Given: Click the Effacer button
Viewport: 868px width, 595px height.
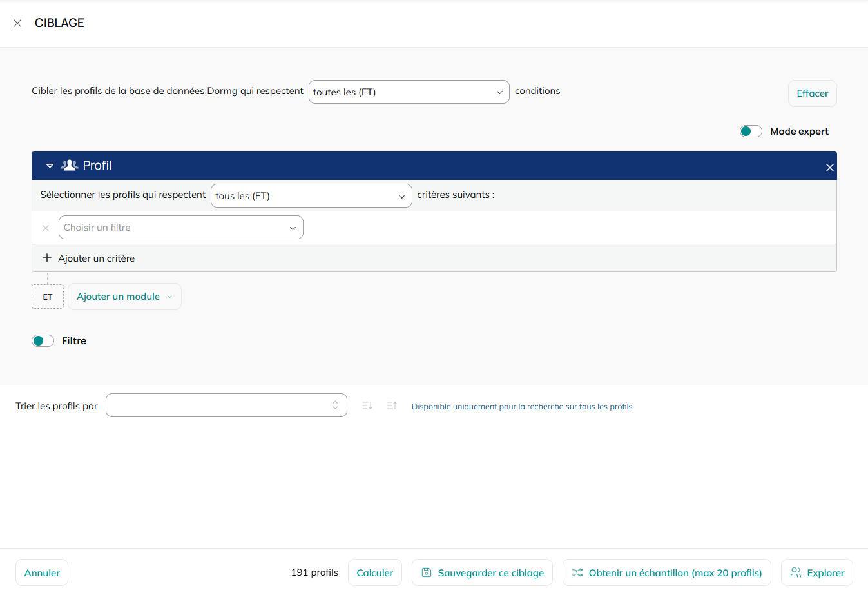Looking at the screenshot, I should pos(813,93).
